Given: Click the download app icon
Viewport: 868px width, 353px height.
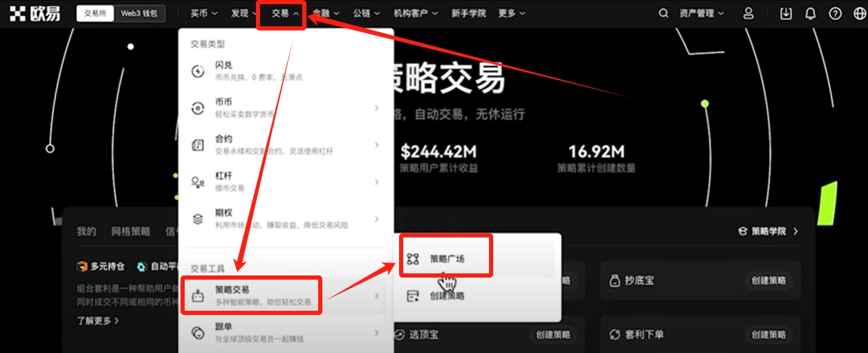Looking at the screenshot, I should [x=785, y=13].
